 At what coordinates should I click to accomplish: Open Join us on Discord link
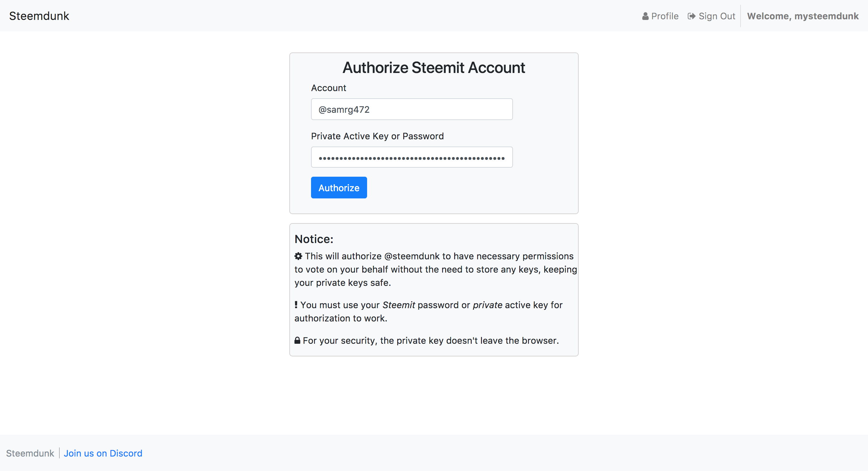(103, 453)
